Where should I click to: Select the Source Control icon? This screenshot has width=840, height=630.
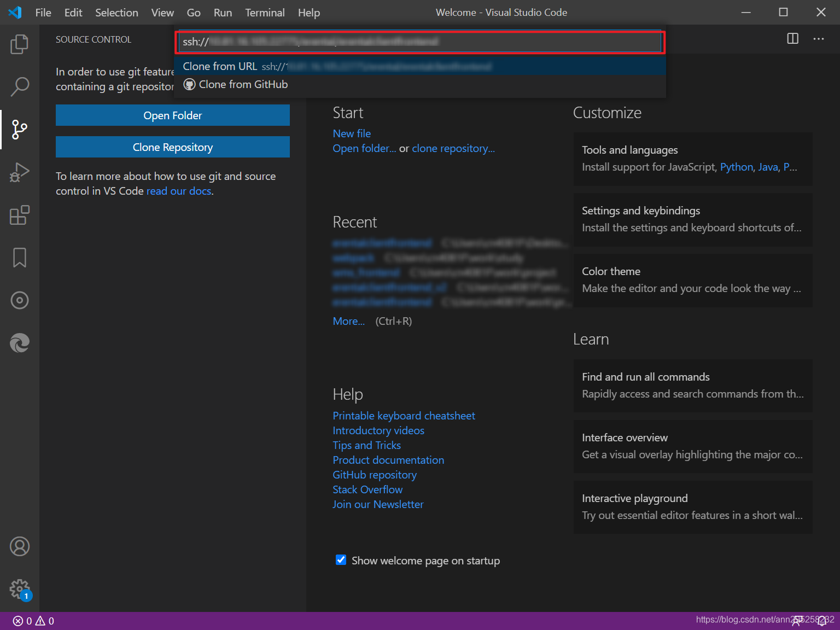point(20,129)
